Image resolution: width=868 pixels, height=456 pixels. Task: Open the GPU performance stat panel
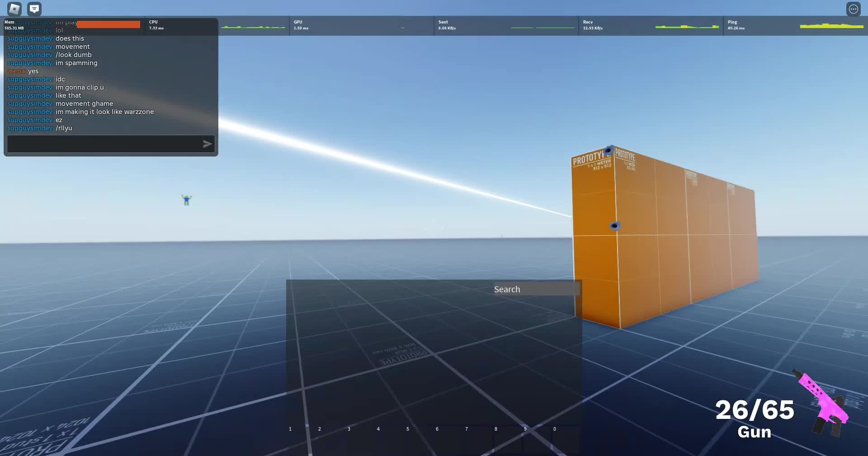(362, 25)
